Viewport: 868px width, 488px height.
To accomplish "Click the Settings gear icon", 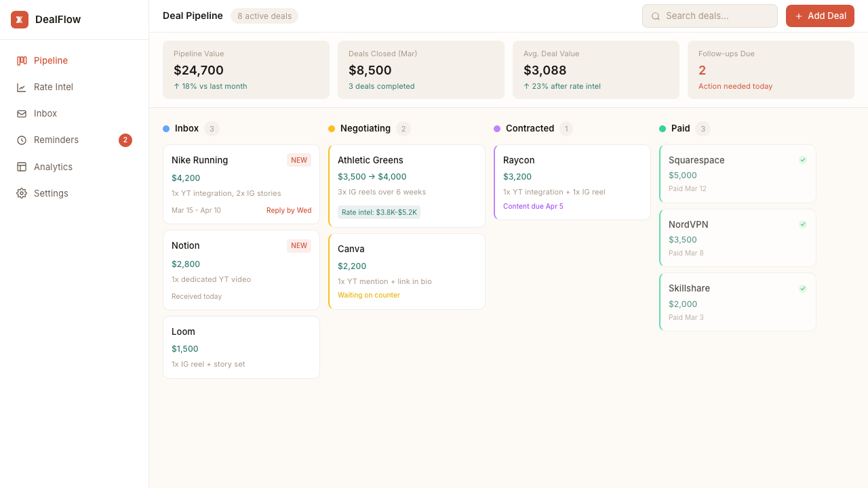I will 22,193.
